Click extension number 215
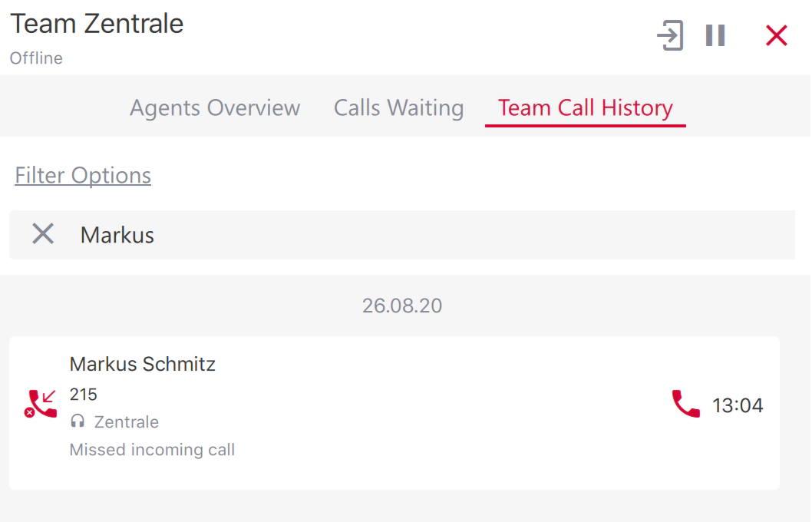Image resolution: width=812 pixels, height=522 pixels. 84,394
